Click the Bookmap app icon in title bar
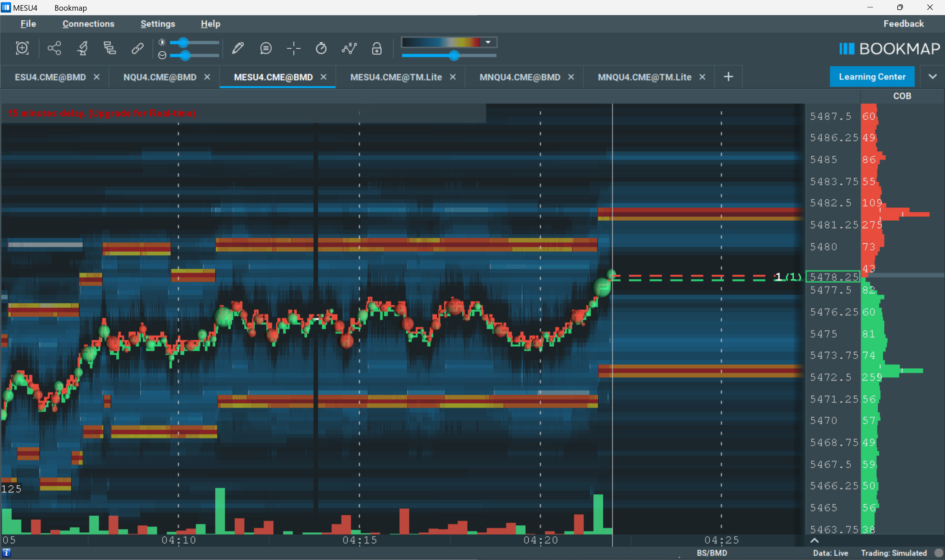The image size is (945, 560). [x=6, y=7]
